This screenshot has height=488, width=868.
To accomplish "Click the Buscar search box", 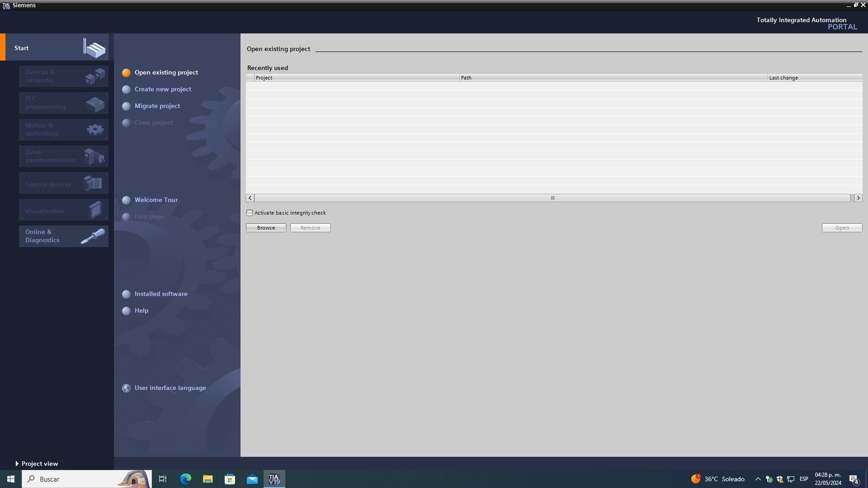I will click(87, 479).
